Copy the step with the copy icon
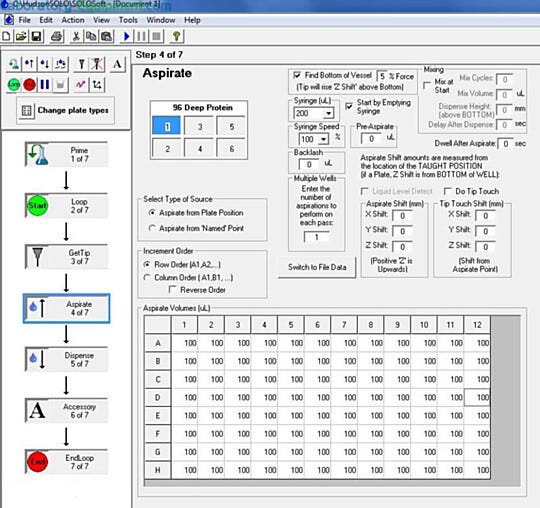 click(91, 36)
